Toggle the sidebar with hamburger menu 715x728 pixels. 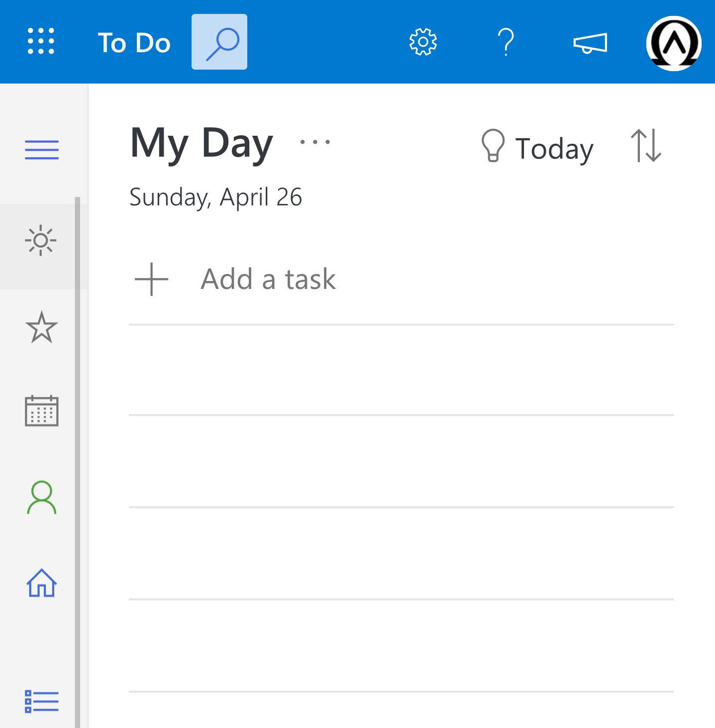click(41, 149)
